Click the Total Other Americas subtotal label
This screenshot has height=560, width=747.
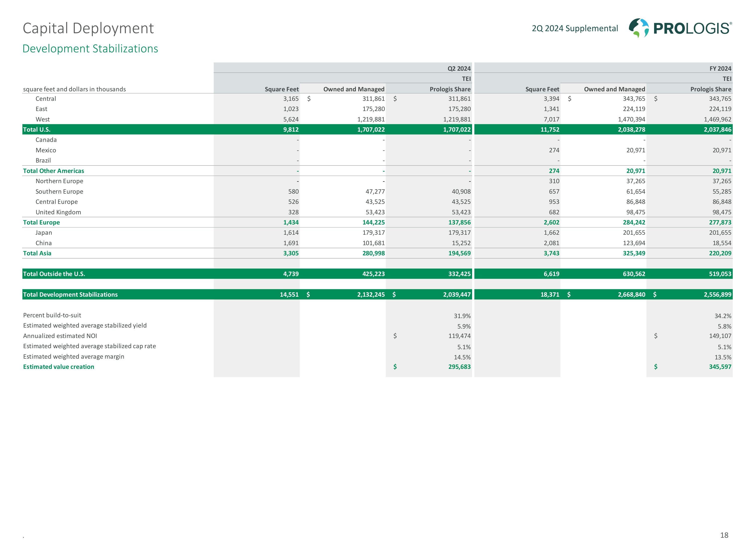(53, 171)
